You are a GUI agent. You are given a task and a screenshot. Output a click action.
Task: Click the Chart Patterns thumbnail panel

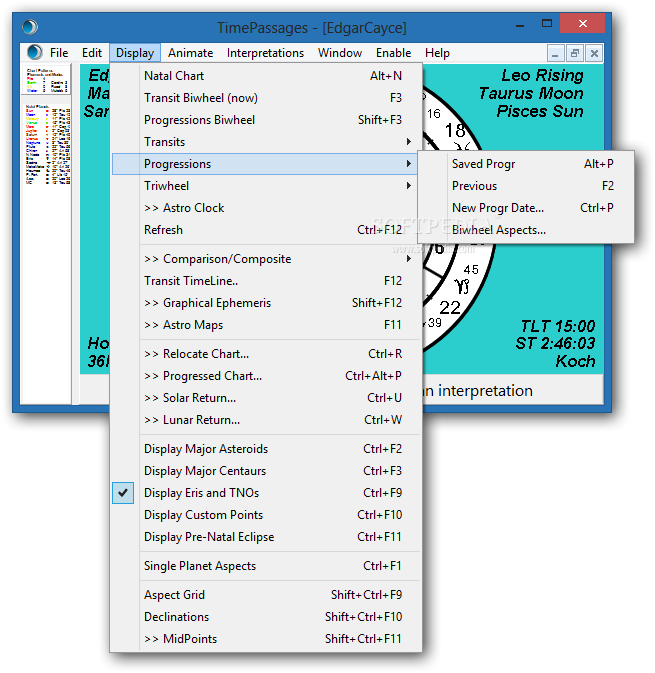tap(46, 80)
